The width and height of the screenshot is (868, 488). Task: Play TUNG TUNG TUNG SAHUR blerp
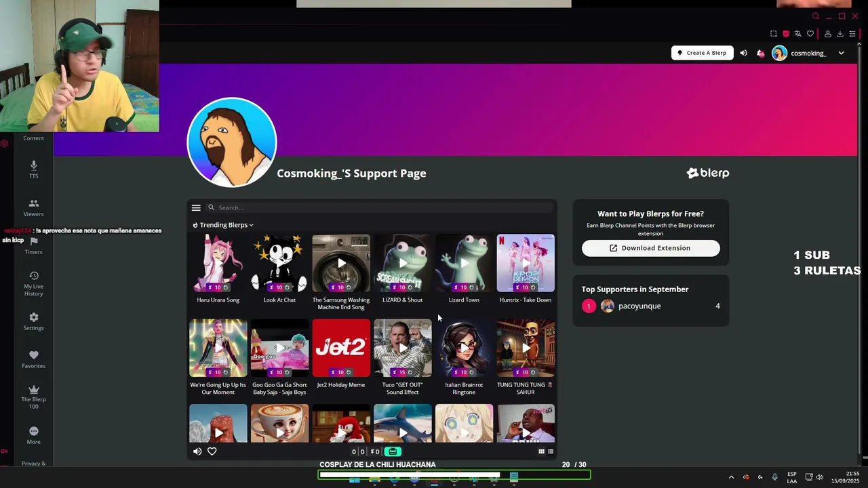coord(526,348)
